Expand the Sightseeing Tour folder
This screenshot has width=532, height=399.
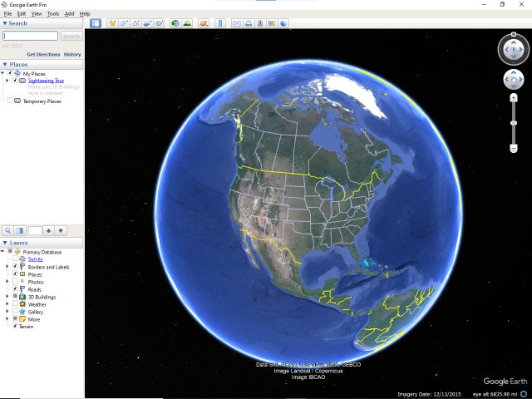[x=7, y=81]
